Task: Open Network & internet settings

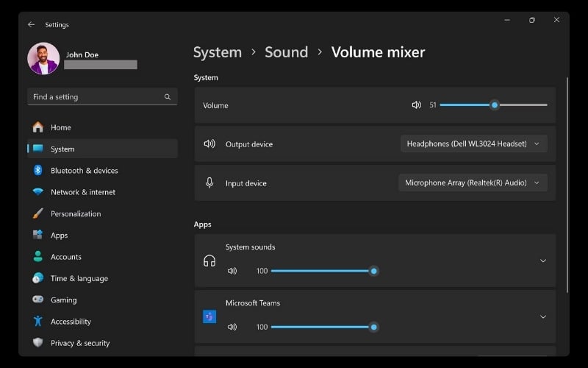Action: click(82, 192)
